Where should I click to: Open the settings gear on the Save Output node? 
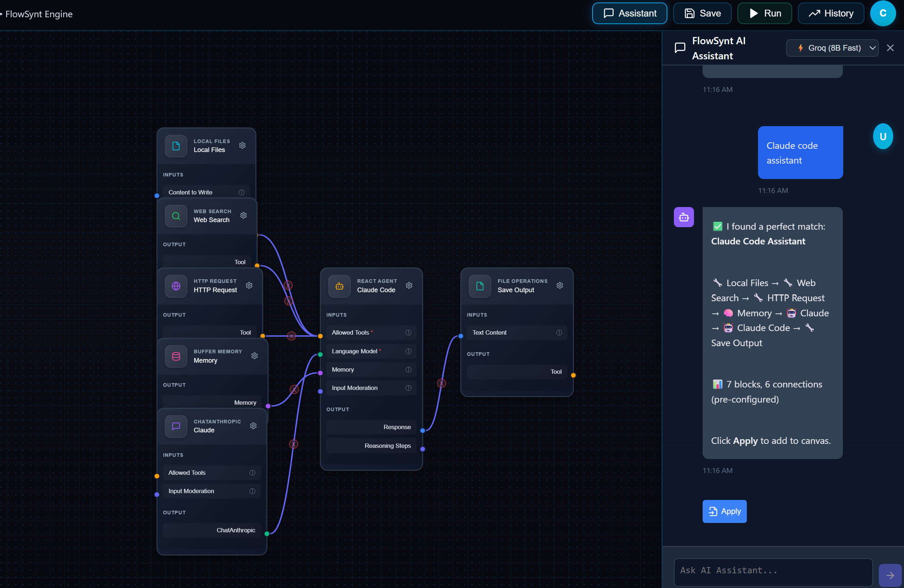coord(560,285)
